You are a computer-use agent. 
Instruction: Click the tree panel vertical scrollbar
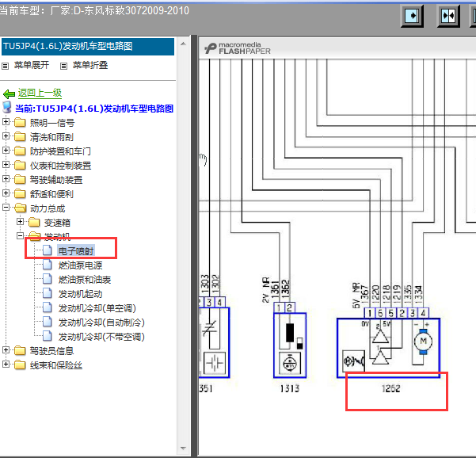pyautogui.click(x=185, y=238)
